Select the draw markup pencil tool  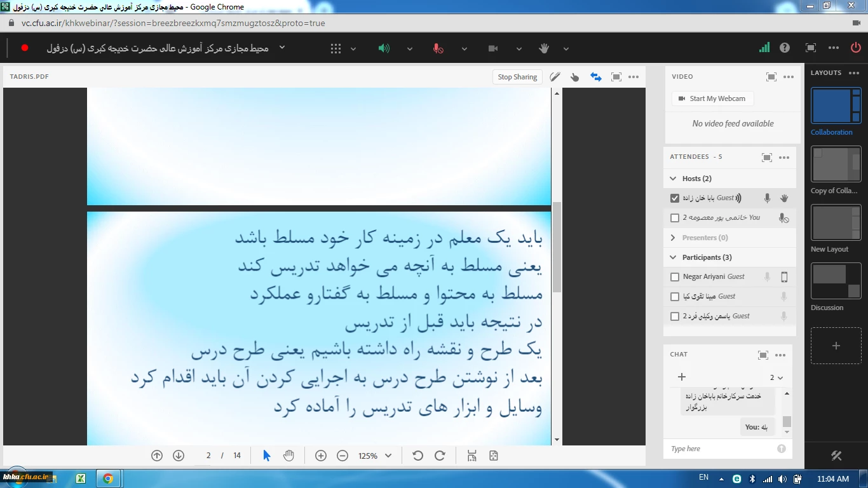point(555,77)
